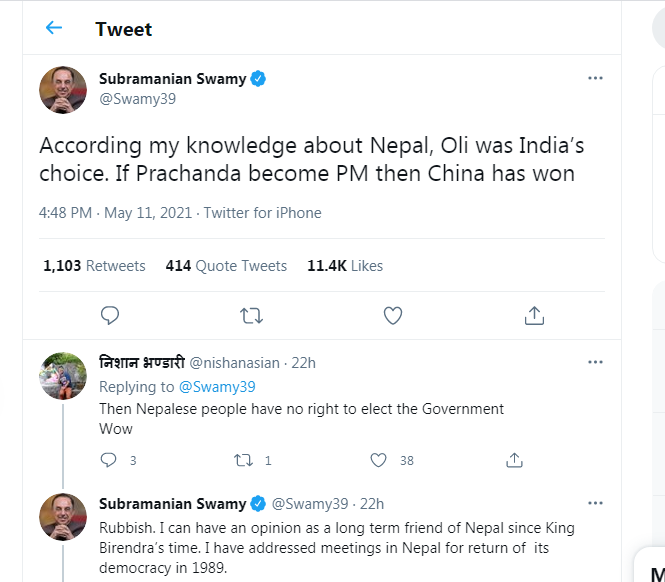Click the back arrow beside Tweet header
Screen dimensions: 665x582
(54, 28)
